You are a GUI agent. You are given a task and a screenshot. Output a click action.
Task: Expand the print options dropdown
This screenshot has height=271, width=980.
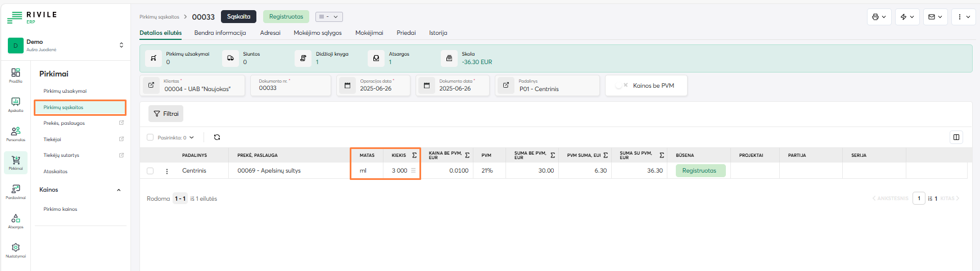[879, 17]
